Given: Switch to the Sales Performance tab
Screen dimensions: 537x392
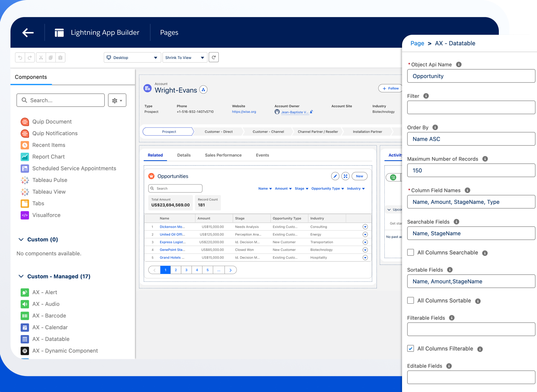Looking at the screenshot, I should point(223,155).
